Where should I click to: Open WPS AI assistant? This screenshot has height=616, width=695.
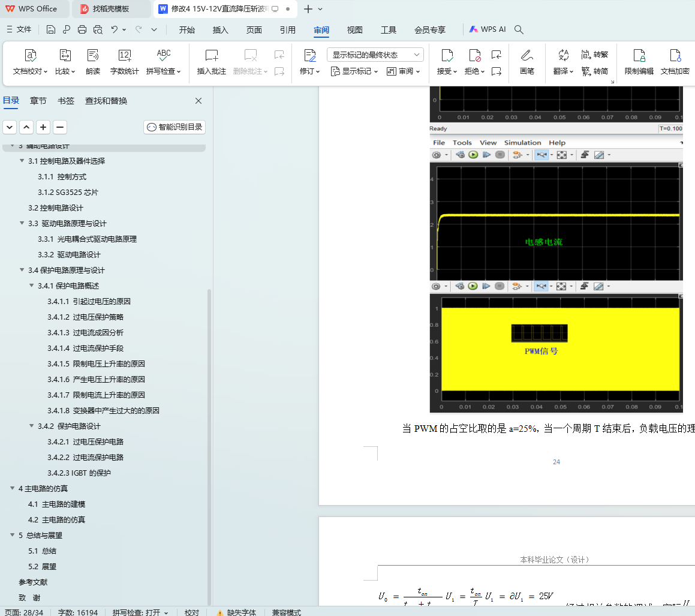(488, 29)
